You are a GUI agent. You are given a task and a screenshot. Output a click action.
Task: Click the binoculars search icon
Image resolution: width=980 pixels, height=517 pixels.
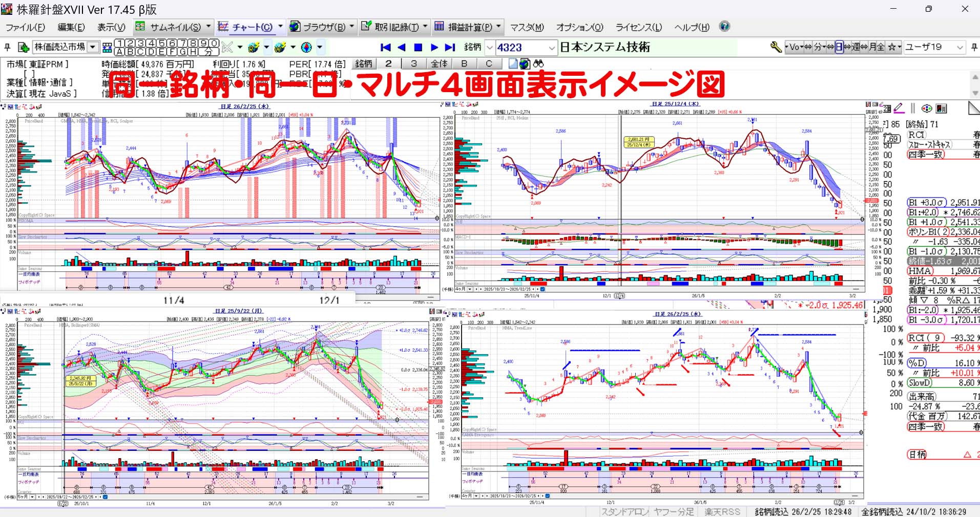[x=538, y=63]
